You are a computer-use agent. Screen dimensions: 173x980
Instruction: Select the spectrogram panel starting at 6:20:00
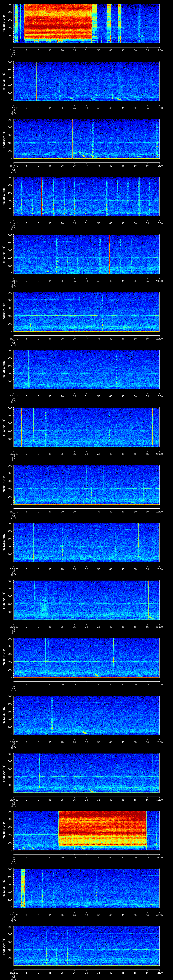pyautogui.click(x=87, y=254)
